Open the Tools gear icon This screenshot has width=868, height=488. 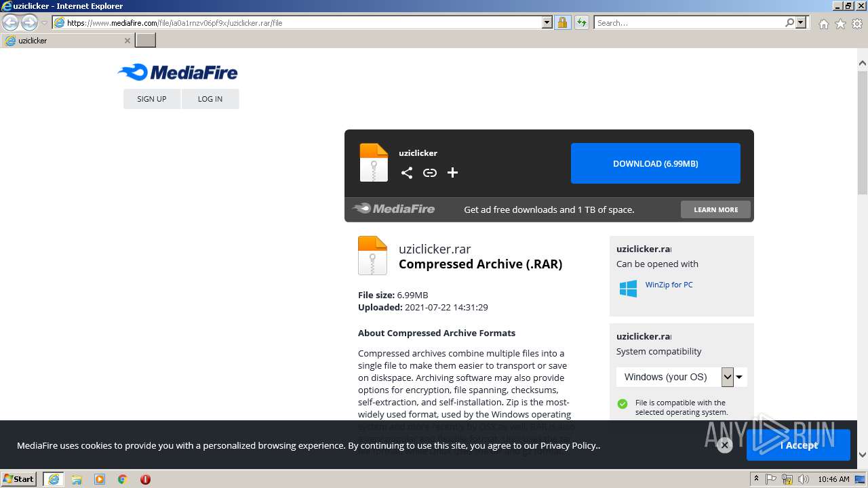(x=857, y=24)
